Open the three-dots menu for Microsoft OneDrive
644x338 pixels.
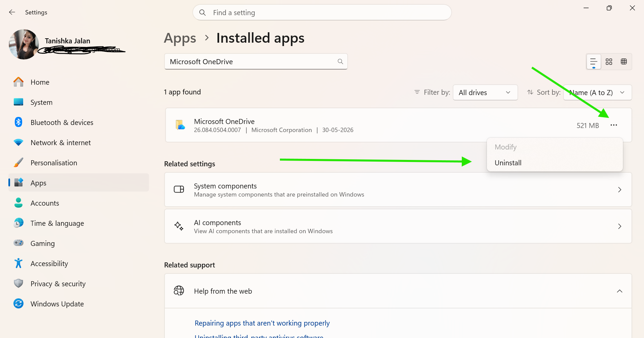[x=614, y=125]
